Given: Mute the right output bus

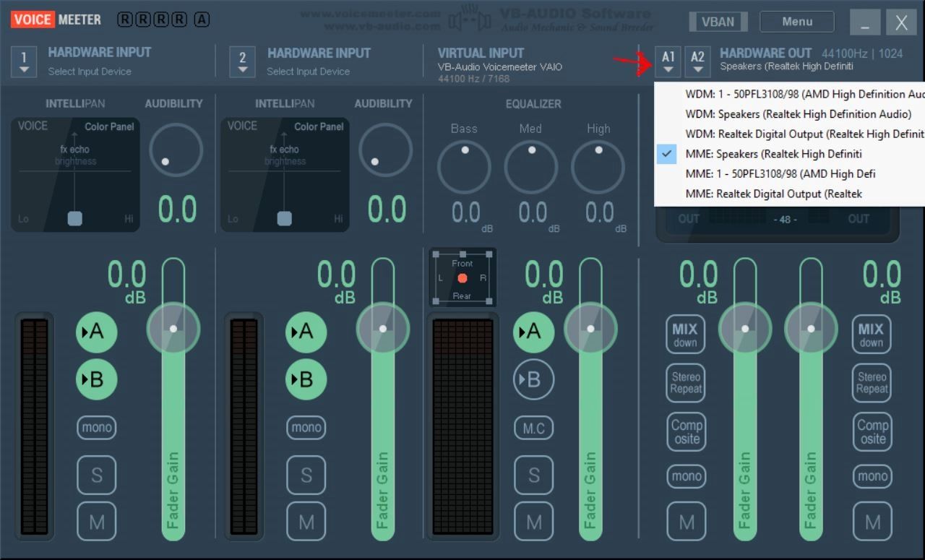Looking at the screenshot, I should coord(872,522).
